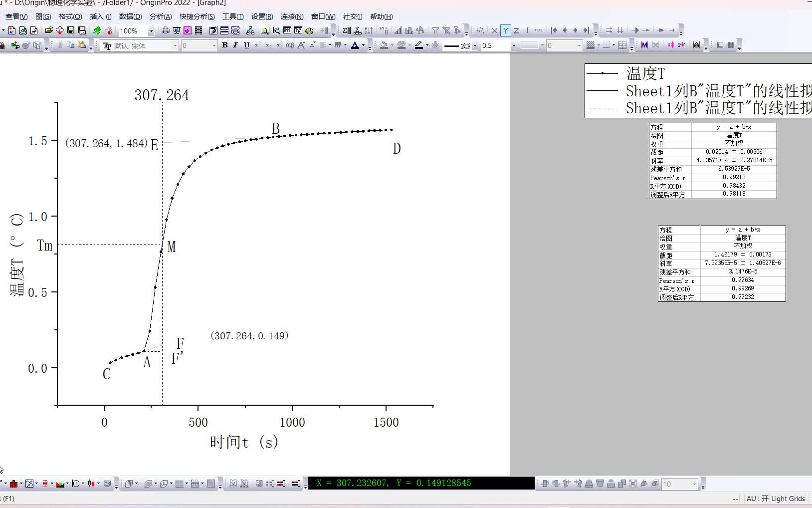Screen dimensions: 812x508
Task: Click the green lock icon
Action: (x=697, y=45)
